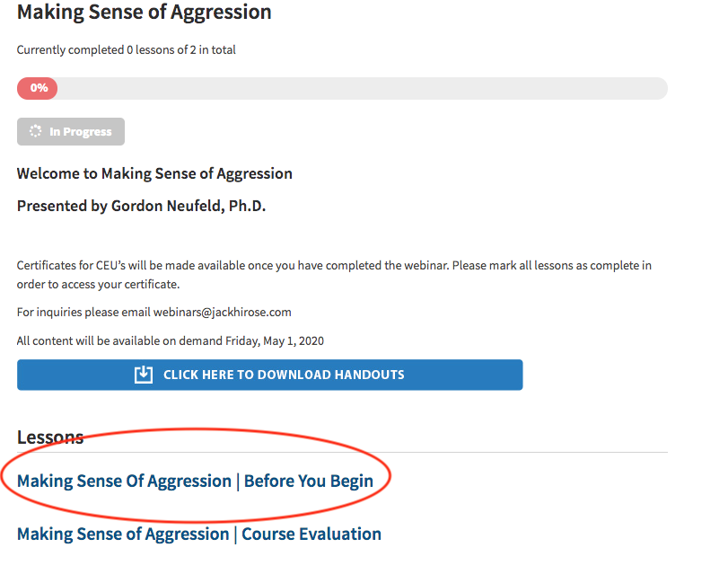Click the spinner icon beside In Progress
Viewport: 728px width, 583px height.
pyautogui.click(x=36, y=131)
